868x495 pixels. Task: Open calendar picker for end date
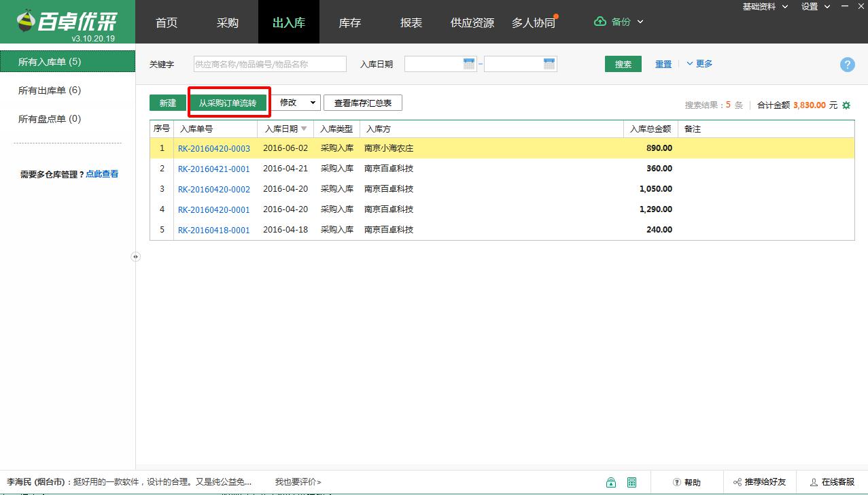tap(549, 64)
